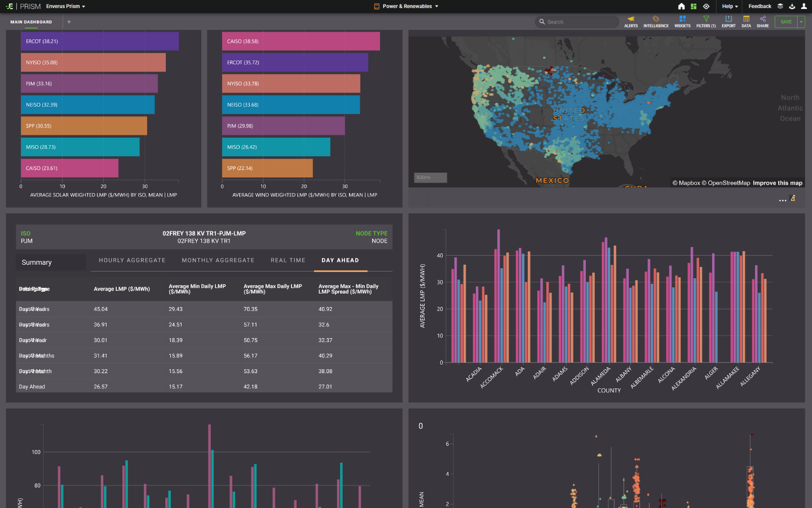
Task: Open the Power & Renewables dropdown
Action: [x=406, y=6]
